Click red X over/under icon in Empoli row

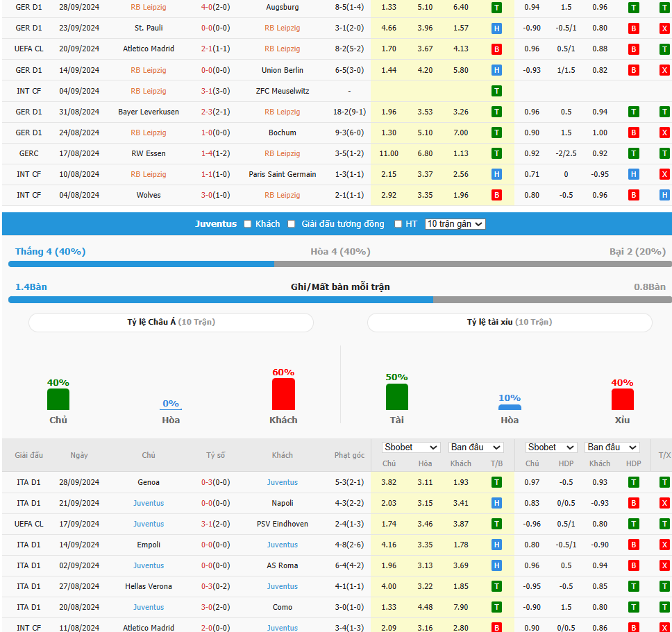pos(664,545)
